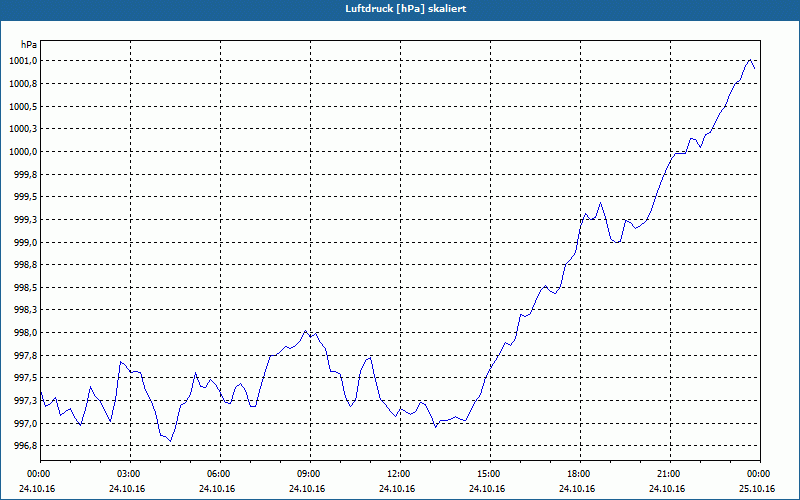800x500 pixels.
Task: Click the 24.10.16 date under 15:00
Action: coord(487,489)
